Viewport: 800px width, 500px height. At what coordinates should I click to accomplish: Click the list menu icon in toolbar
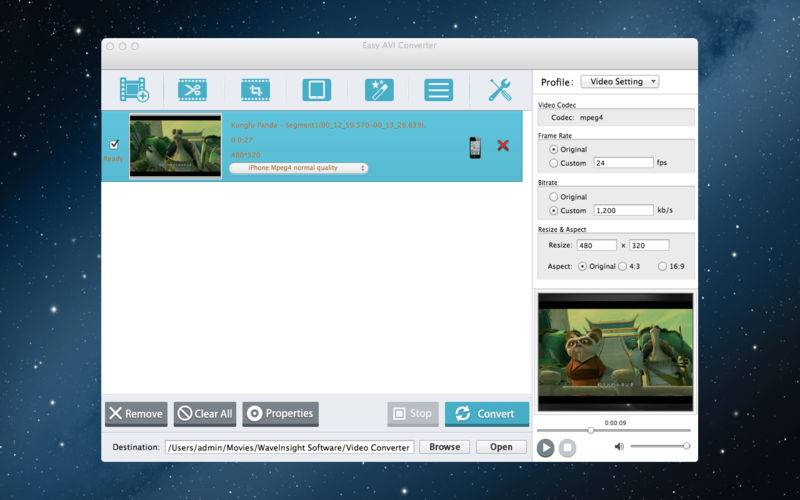438,90
